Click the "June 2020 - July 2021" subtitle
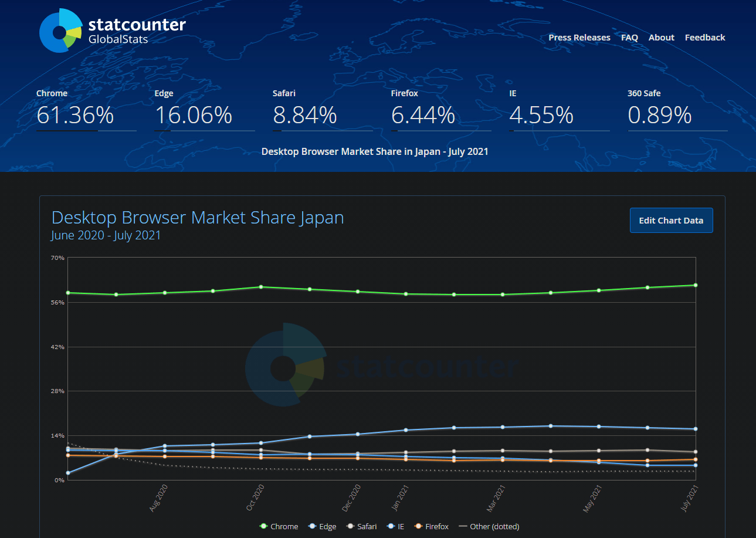 pos(106,235)
